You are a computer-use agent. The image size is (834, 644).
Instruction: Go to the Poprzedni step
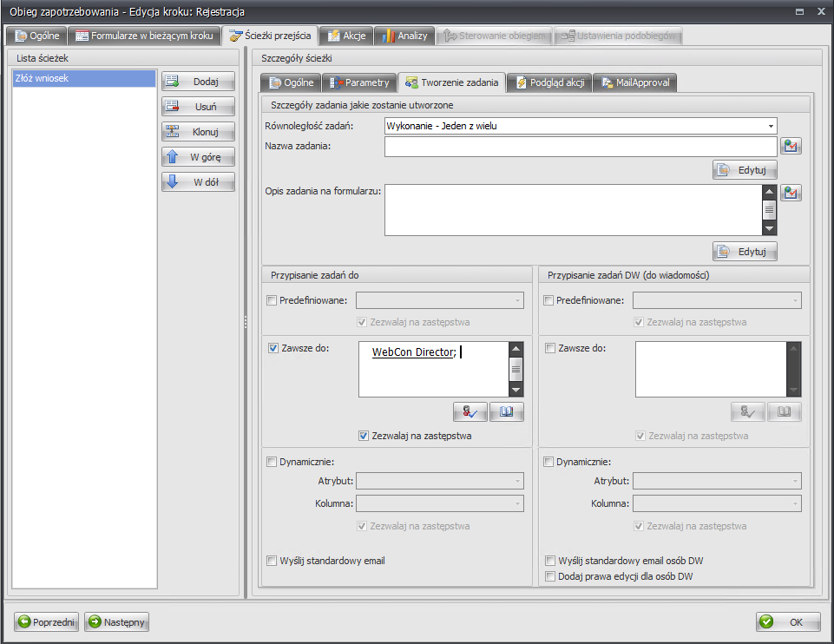pyautogui.click(x=46, y=621)
